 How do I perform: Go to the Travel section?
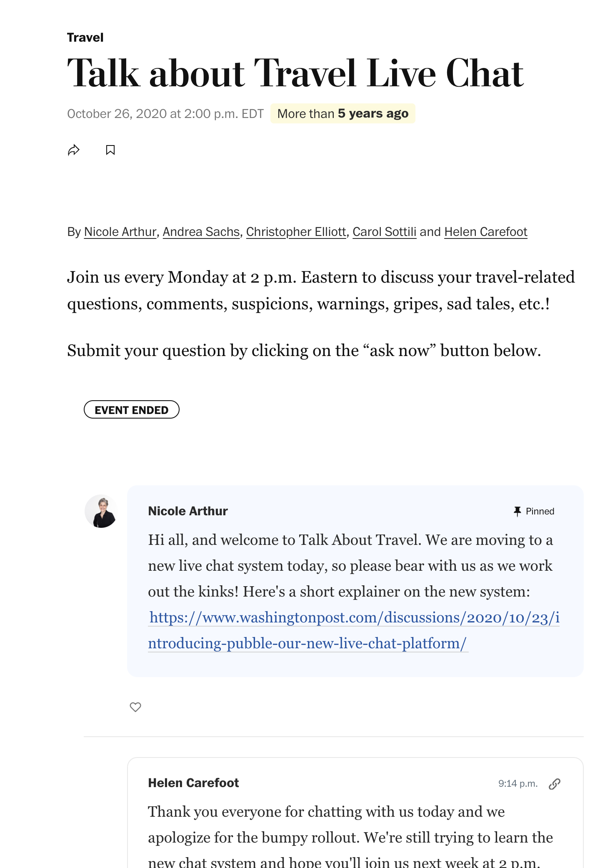[x=85, y=38]
